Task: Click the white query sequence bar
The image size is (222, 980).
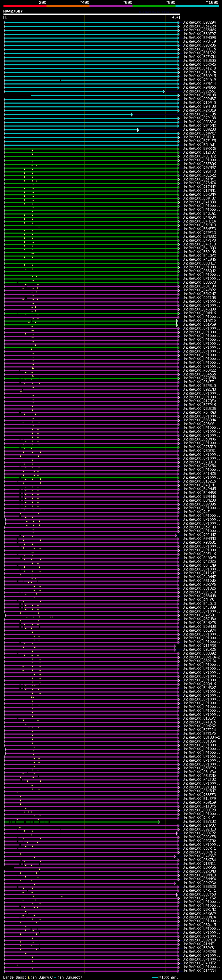Action: (x=92, y=14)
